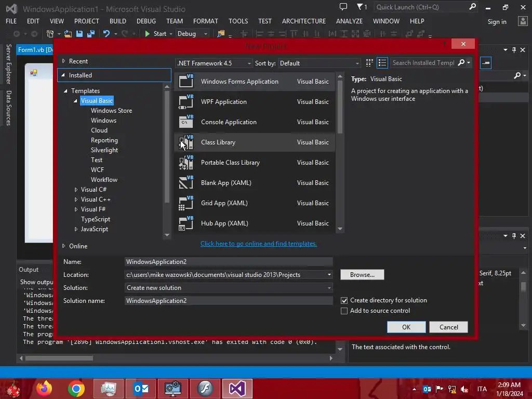This screenshot has width=532, height=399.
Task: Click the search icon in template search box
Action: [x=461, y=63]
